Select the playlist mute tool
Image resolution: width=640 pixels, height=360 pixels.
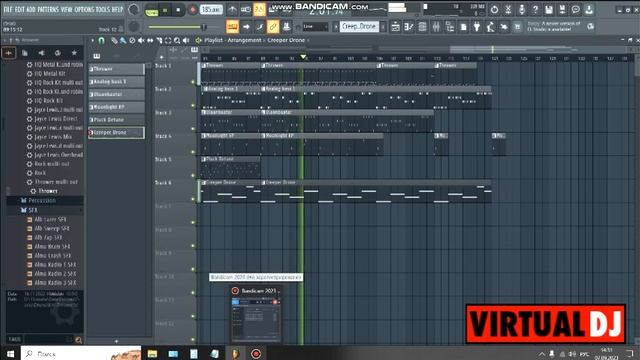point(141,40)
